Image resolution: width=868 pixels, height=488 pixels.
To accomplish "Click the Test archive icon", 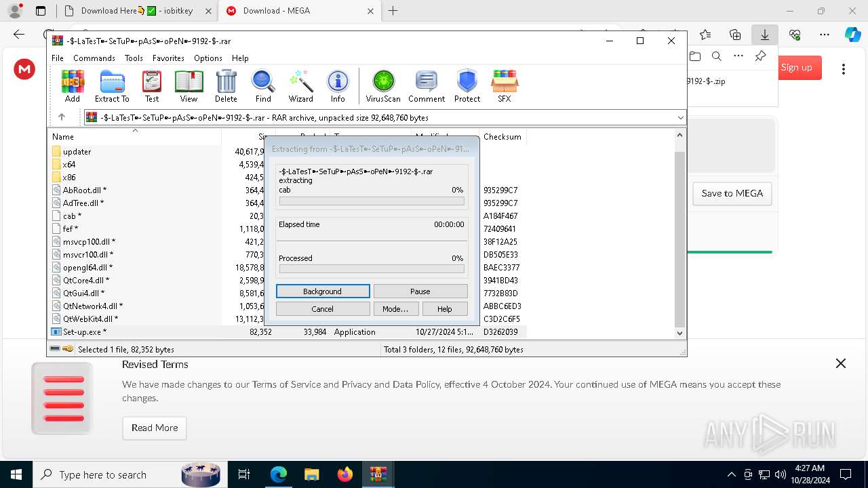I will (152, 86).
